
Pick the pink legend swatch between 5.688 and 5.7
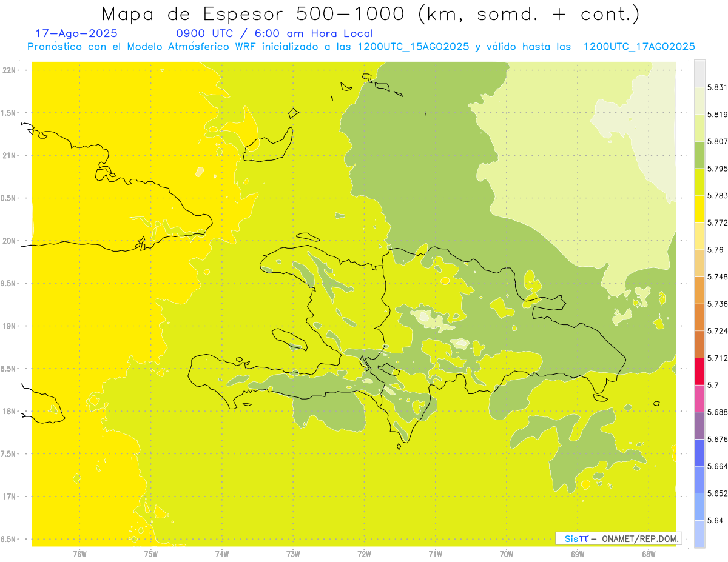699,398
